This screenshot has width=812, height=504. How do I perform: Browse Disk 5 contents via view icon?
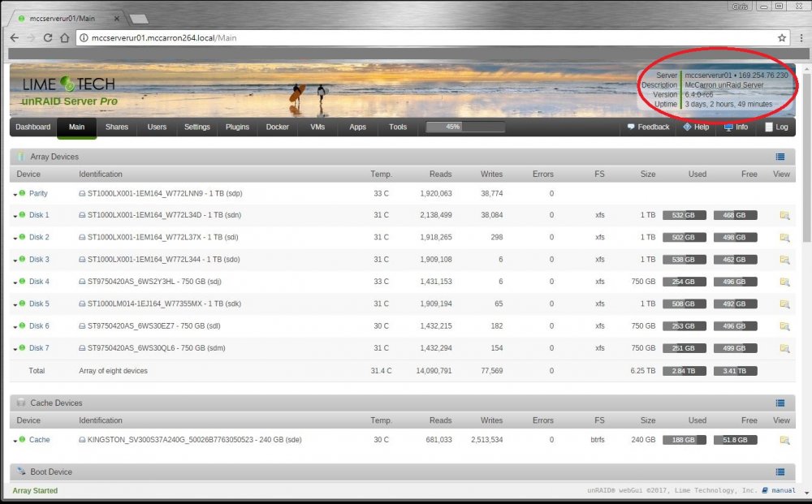[x=784, y=304]
